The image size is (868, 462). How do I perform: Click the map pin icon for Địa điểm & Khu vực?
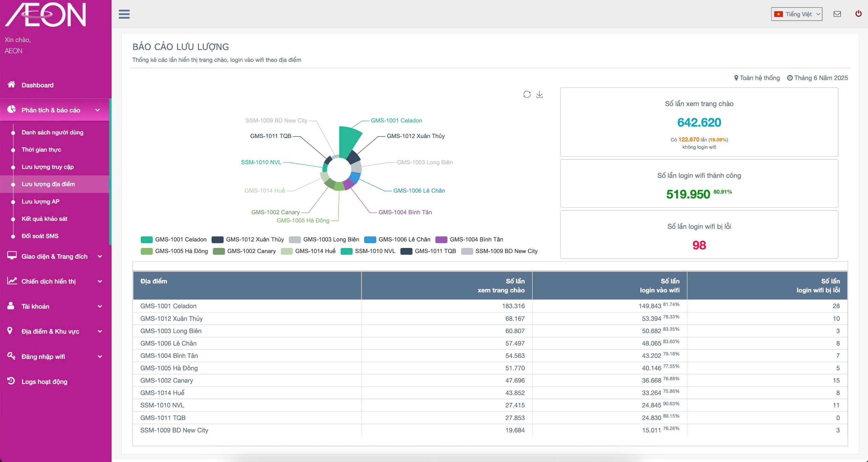10,331
